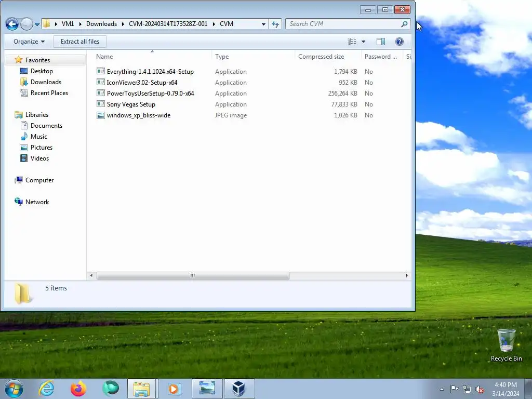Select the Everything-1.4.1.1024.x64-Setup file icon
The width and height of the screenshot is (532, 399).
101,71
